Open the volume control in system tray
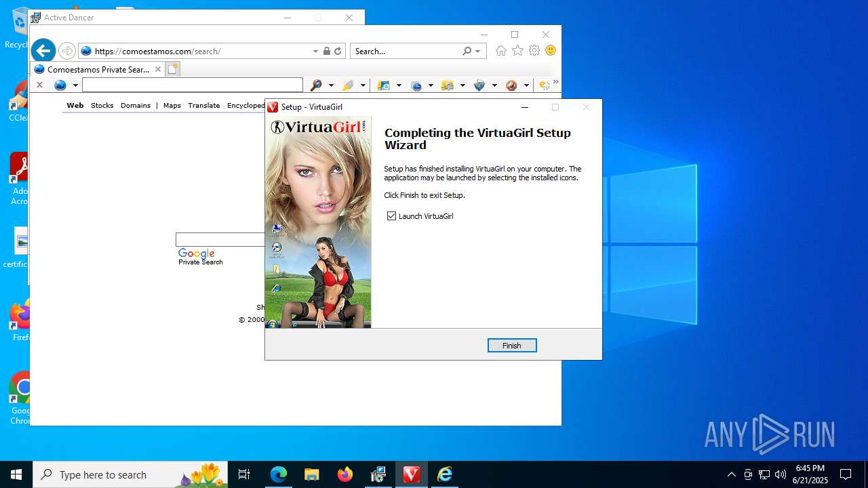 point(780,474)
